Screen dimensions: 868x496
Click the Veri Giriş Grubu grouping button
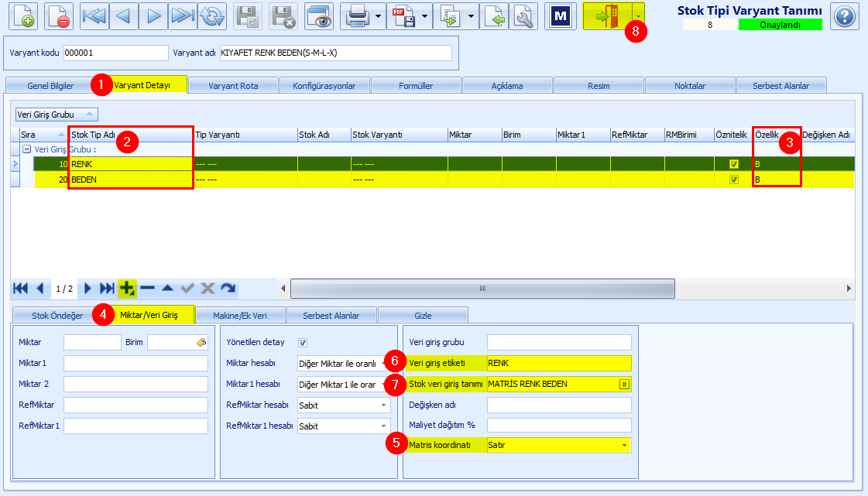coord(57,115)
